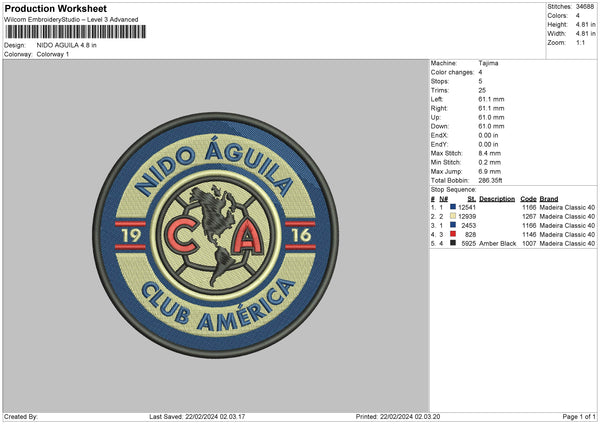Click 'Last Saved: 22/02/2024 02.03.17' footer

(197, 417)
